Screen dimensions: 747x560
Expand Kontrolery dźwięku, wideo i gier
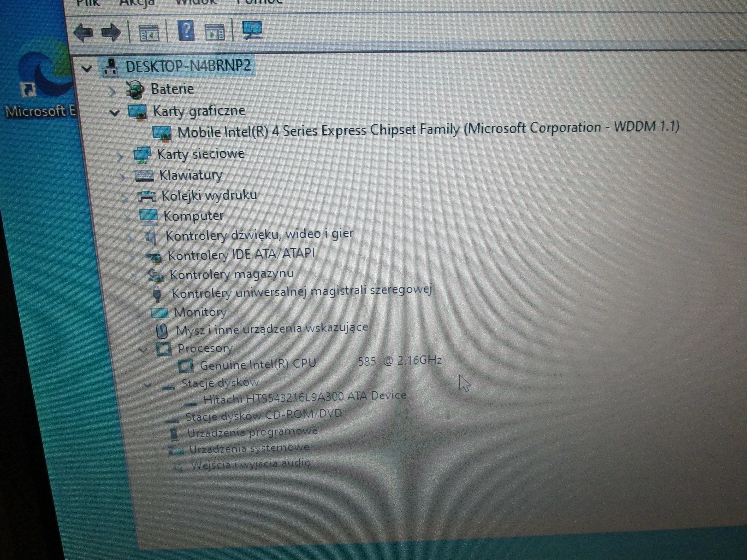[x=129, y=238]
